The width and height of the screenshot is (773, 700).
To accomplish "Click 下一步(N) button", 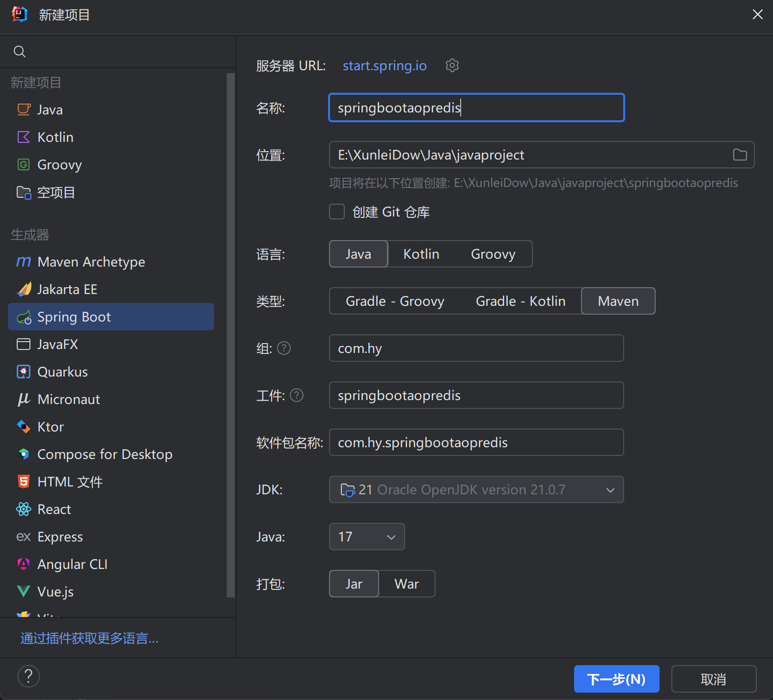I will click(616, 679).
